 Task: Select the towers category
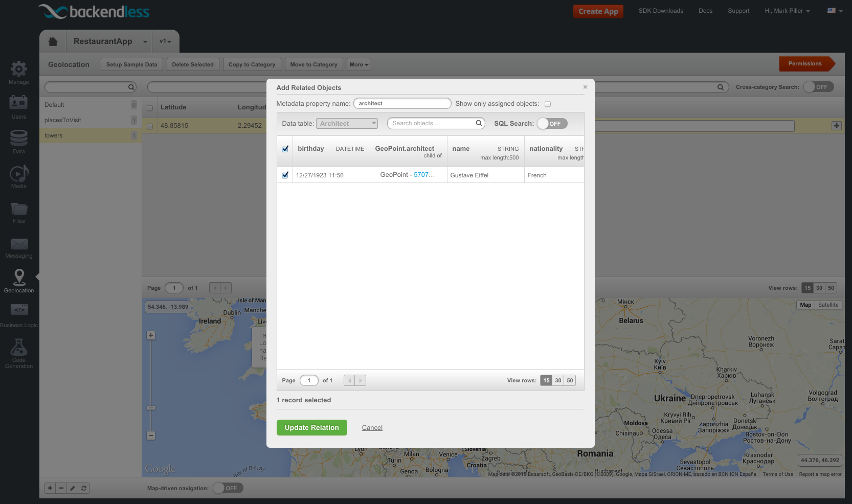click(91, 135)
